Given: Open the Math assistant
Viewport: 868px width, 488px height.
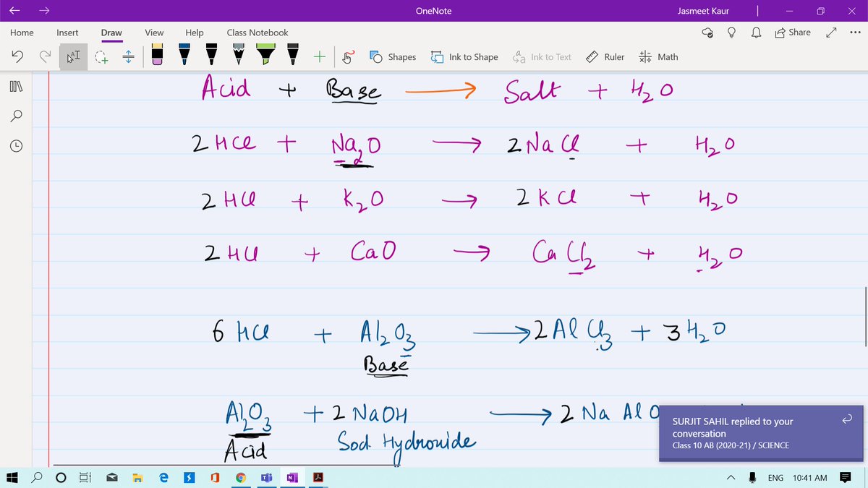Looking at the screenshot, I should pyautogui.click(x=659, y=56).
